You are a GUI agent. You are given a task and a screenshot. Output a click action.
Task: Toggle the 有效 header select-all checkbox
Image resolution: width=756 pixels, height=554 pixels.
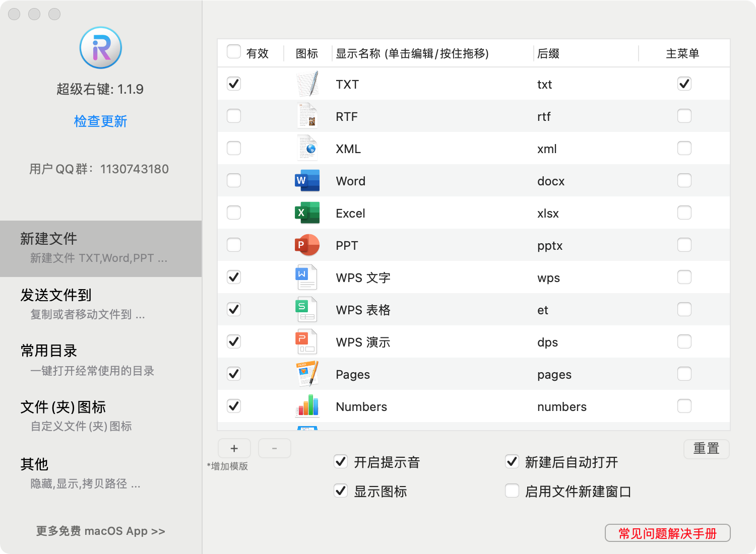(x=234, y=52)
